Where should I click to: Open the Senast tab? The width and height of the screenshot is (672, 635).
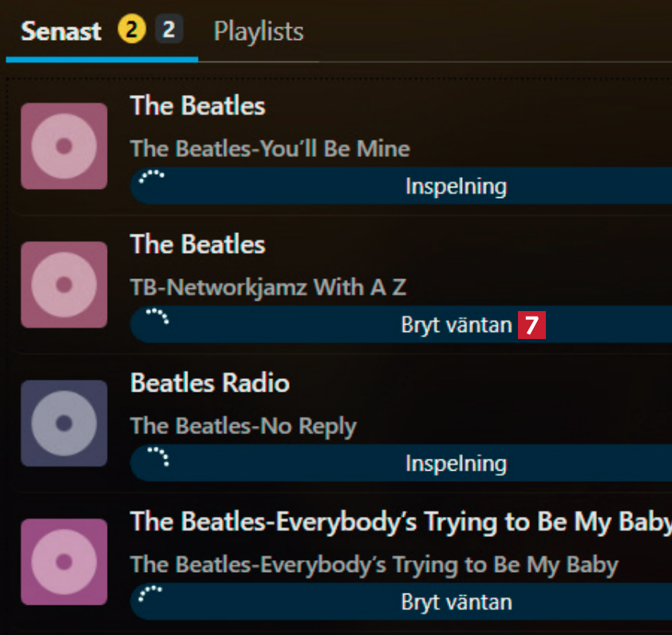click(x=61, y=32)
